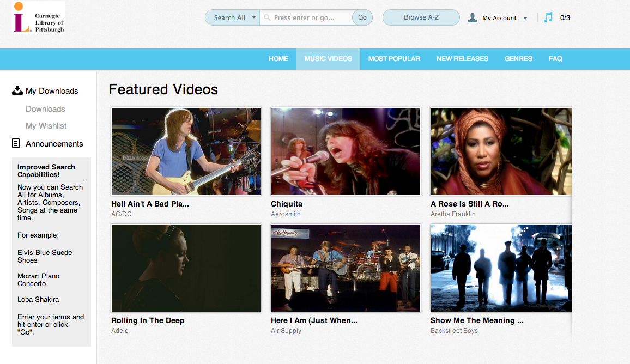Click the magnifier icon in search box
The width and height of the screenshot is (630, 364).
[267, 17]
